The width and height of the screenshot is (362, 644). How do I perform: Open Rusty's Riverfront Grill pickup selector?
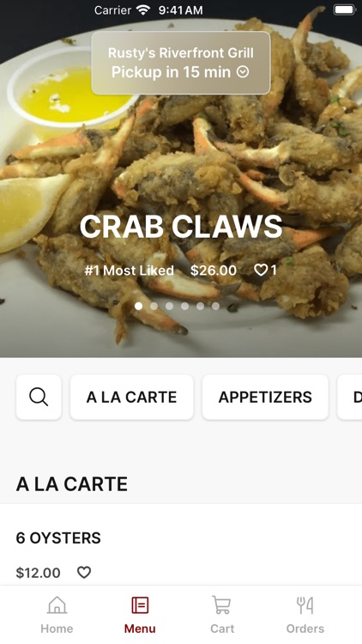pyautogui.click(x=181, y=63)
